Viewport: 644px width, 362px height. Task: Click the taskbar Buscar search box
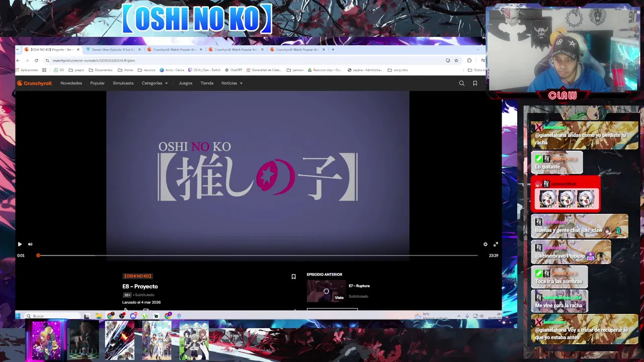pyautogui.click(x=53, y=316)
